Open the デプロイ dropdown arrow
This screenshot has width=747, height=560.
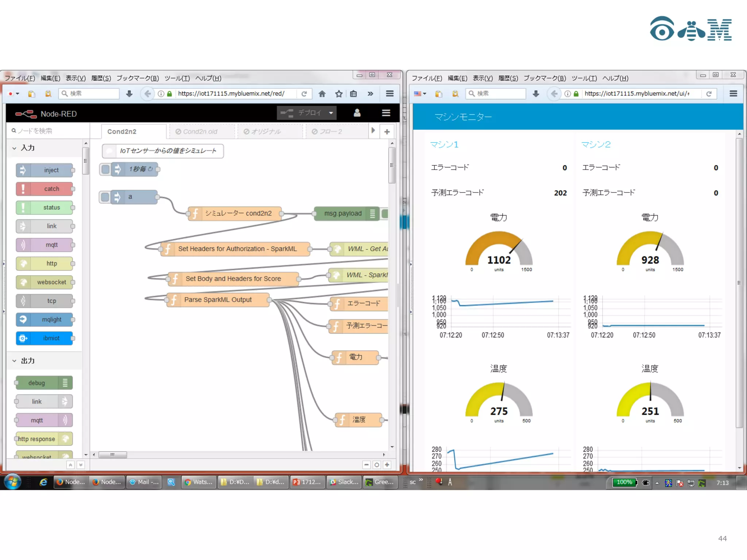point(331,113)
